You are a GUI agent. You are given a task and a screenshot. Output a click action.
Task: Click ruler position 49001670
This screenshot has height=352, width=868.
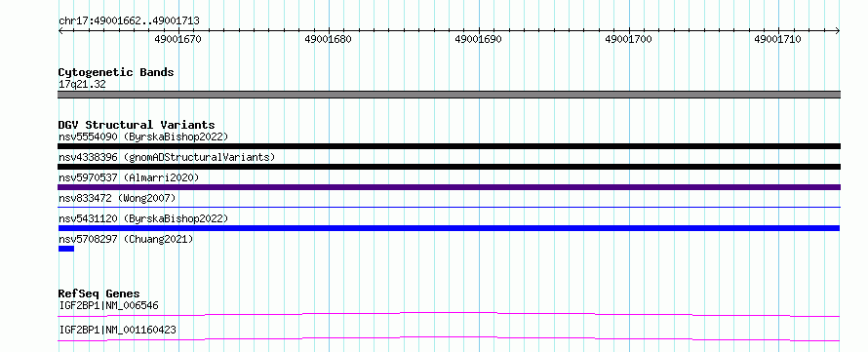coord(178,39)
